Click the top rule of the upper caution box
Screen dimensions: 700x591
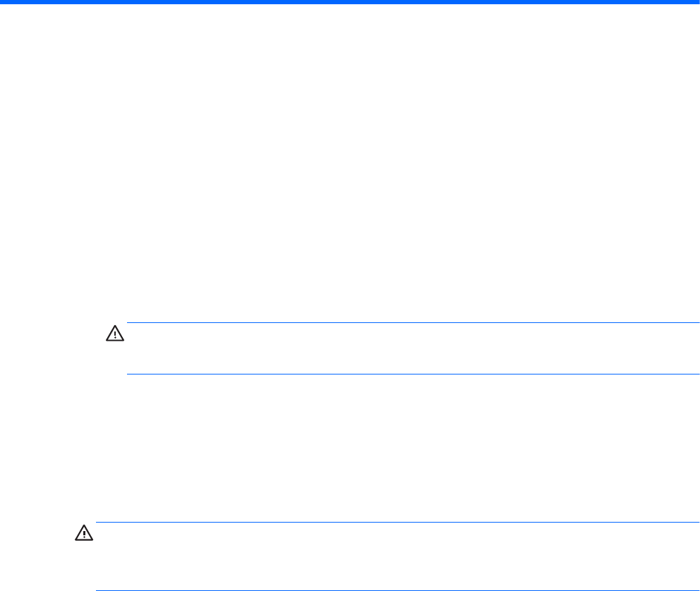point(409,323)
